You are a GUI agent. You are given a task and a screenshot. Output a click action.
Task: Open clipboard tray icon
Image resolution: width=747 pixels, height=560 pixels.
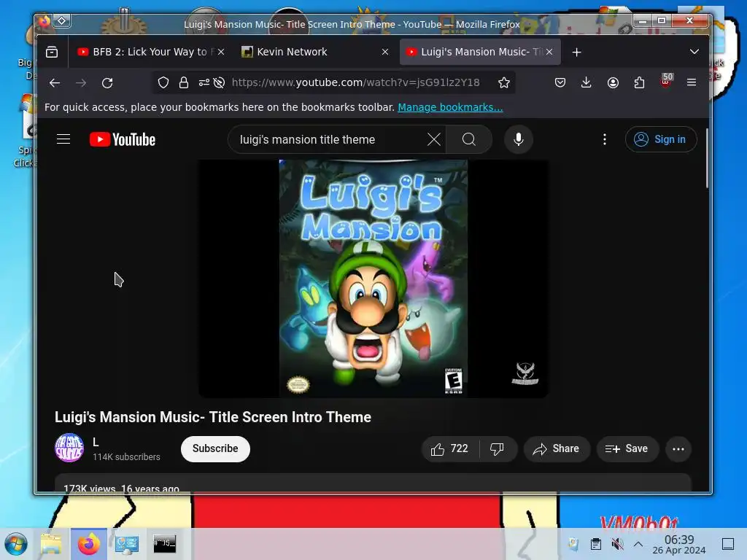tap(595, 544)
